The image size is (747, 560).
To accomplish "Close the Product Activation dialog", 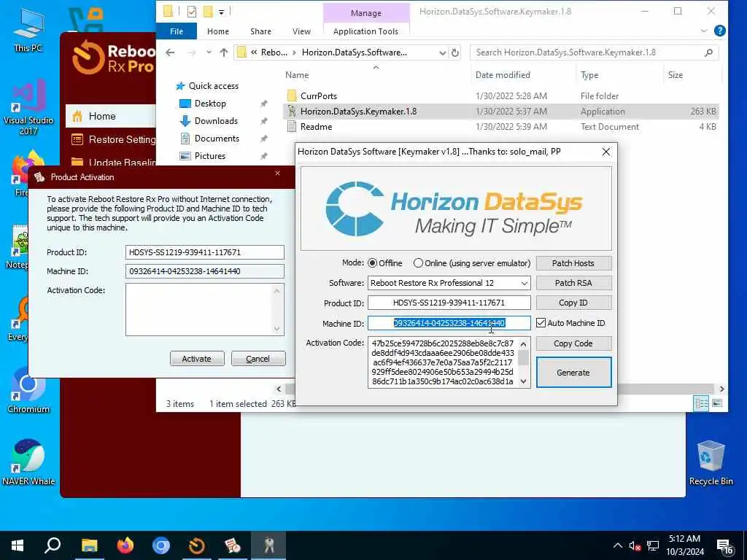I will point(278,174).
